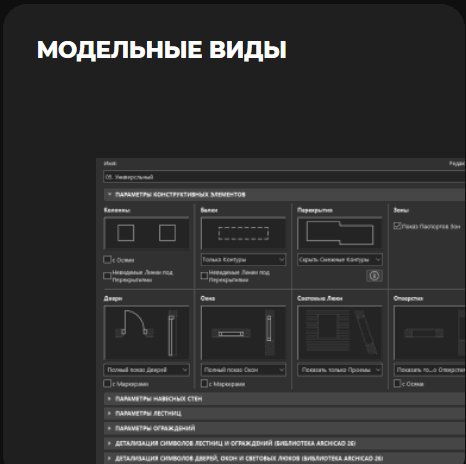
Task: Expand 'Детализация символов дверей, окон' section
Action: pyautogui.click(x=285, y=458)
